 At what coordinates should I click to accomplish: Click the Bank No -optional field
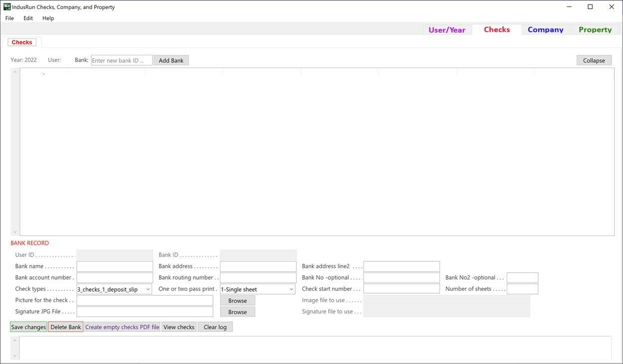pos(402,278)
